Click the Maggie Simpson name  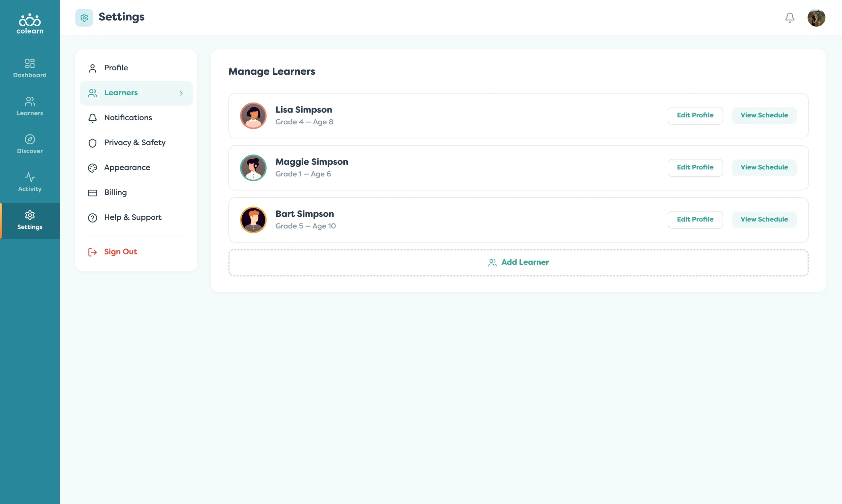[x=311, y=162]
